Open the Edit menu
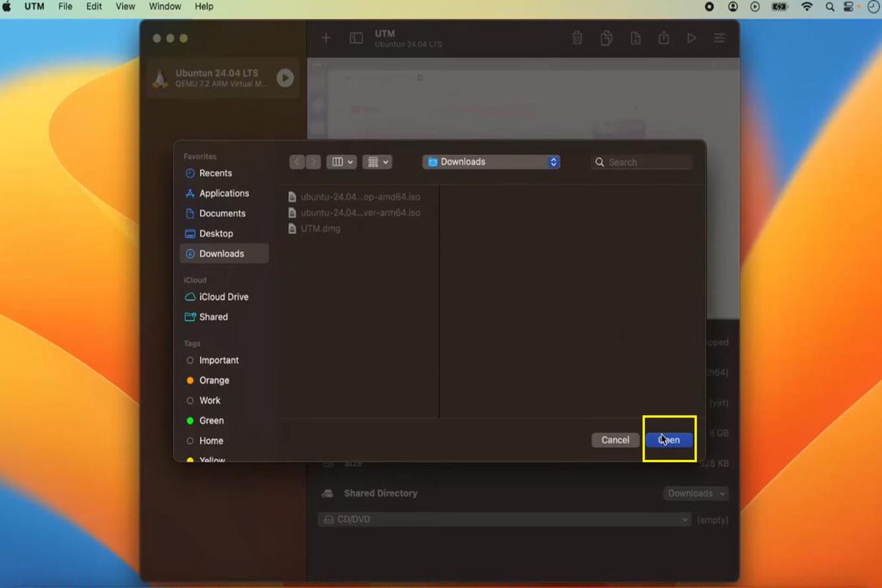Screen dimensions: 882x588 (94, 7)
